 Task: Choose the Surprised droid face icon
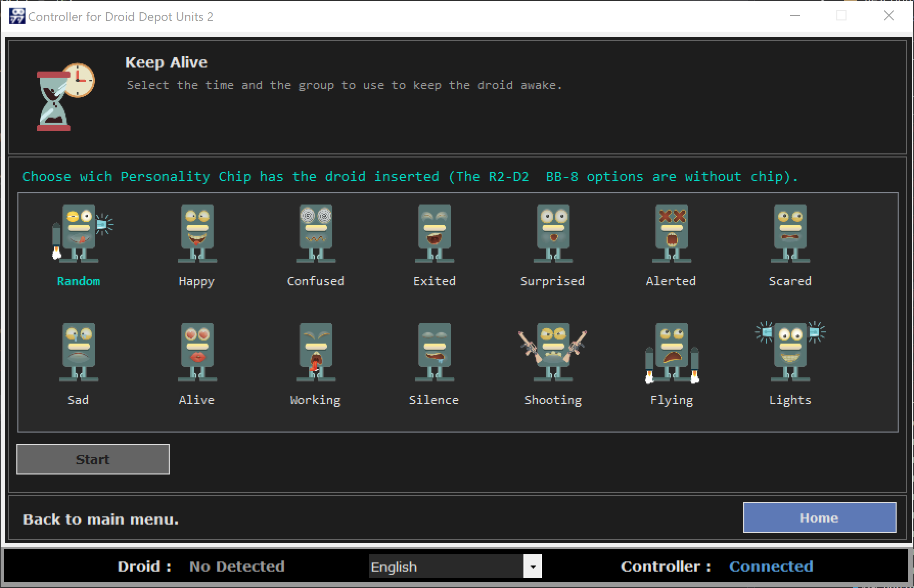pyautogui.click(x=553, y=233)
